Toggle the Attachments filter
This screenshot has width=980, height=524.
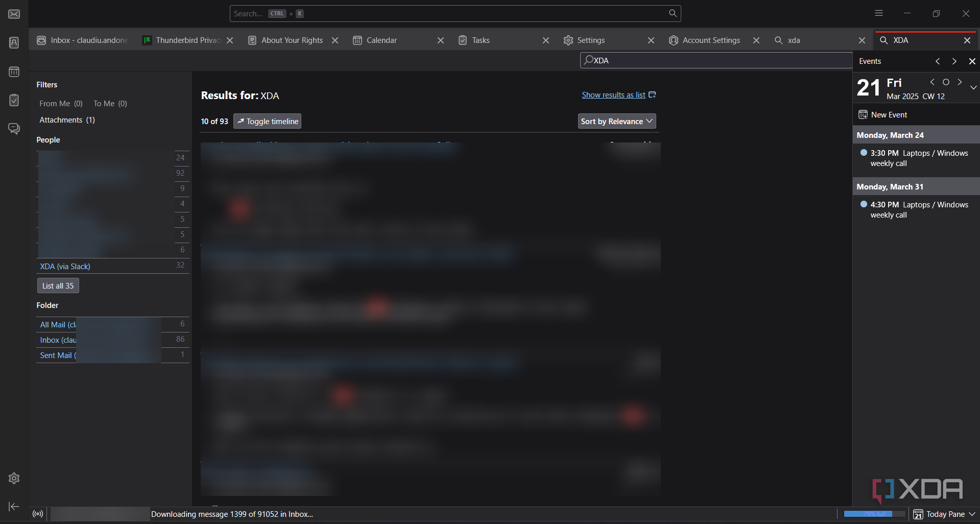click(x=67, y=120)
